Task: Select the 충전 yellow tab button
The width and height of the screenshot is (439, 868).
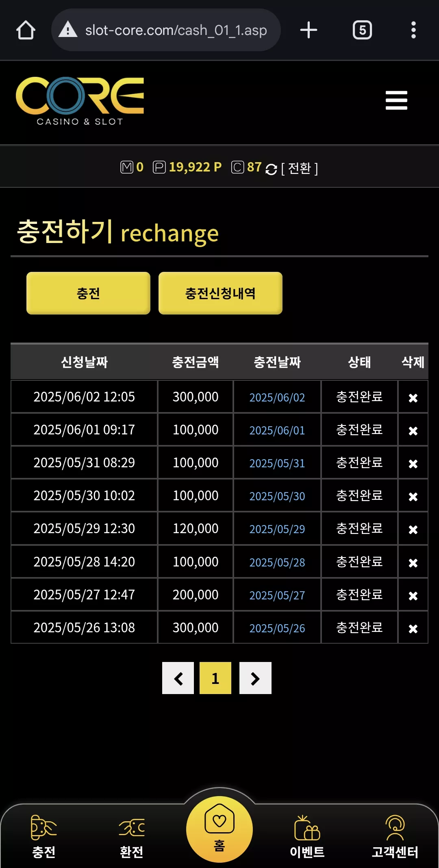Action: (x=88, y=293)
